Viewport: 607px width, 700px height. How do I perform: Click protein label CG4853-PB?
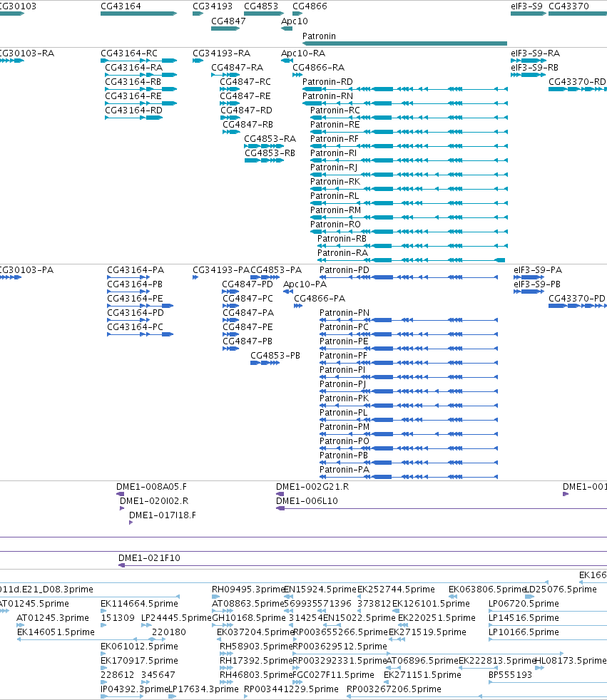coord(275,356)
